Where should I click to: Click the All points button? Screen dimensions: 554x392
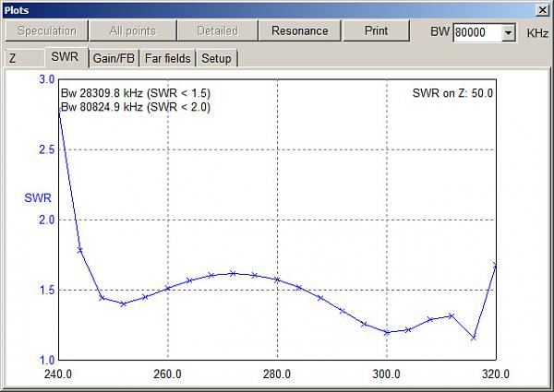coord(132,30)
